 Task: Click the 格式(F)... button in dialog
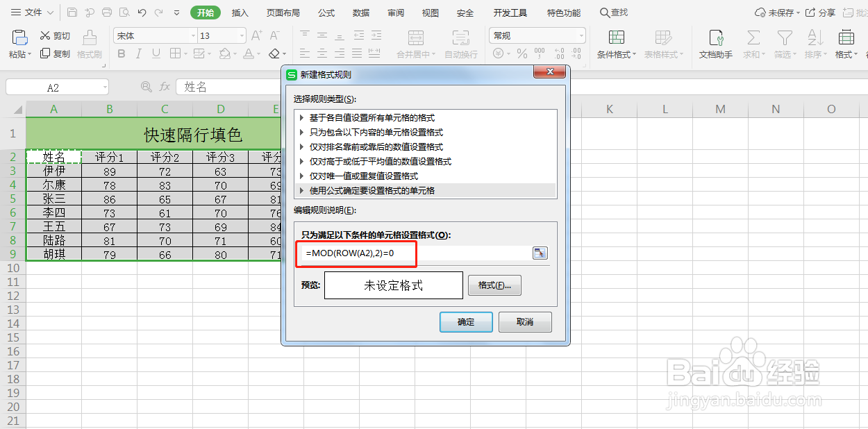(x=494, y=285)
